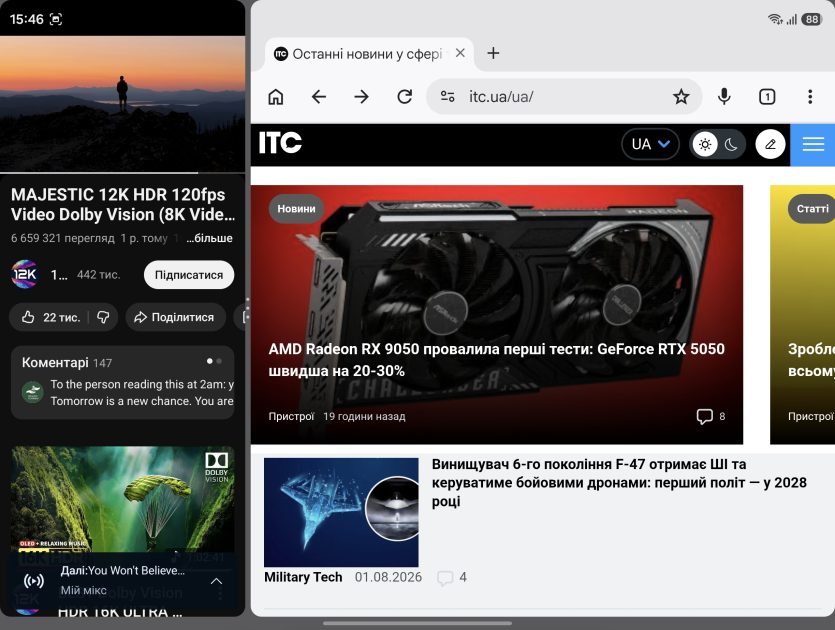
Task: Close the Останні новини tab
Action: [460, 53]
